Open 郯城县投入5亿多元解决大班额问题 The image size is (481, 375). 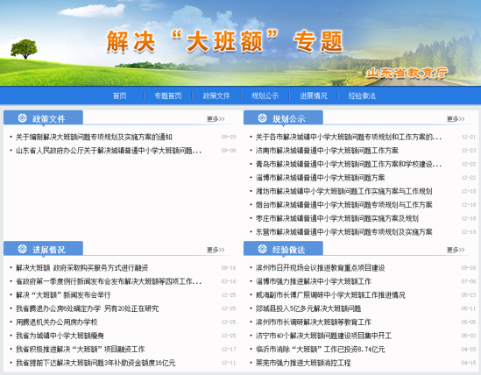click(309, 309)
